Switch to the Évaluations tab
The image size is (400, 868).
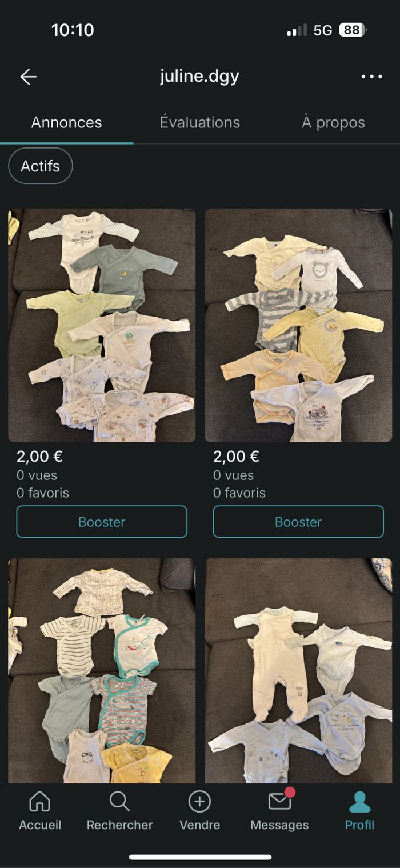point(200,122)
